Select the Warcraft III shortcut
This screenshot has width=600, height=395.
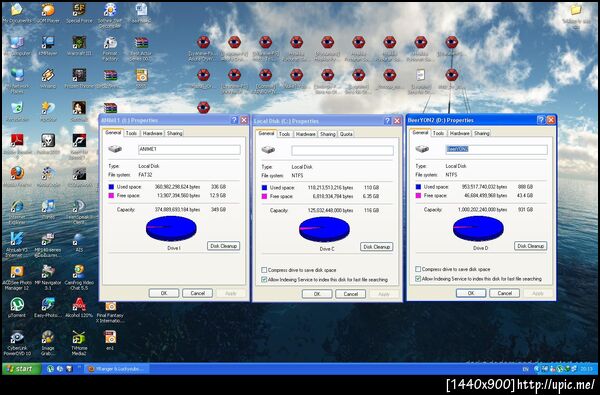tap(79, 45)
